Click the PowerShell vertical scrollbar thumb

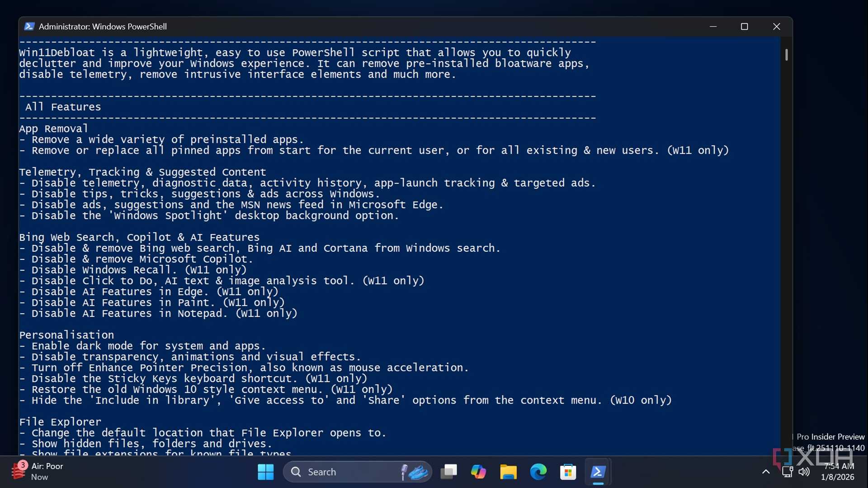[x=787, y=55]
